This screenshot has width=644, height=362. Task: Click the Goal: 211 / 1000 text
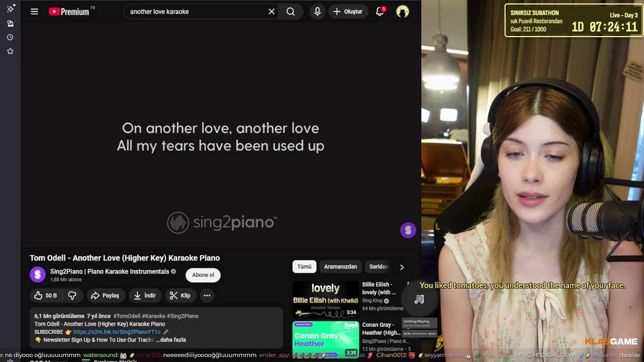click(x=528, y=30)
